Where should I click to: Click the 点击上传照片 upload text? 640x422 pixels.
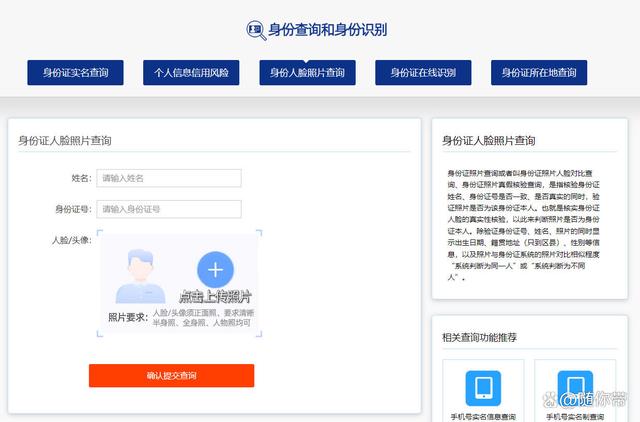click(x=215, y=297)
